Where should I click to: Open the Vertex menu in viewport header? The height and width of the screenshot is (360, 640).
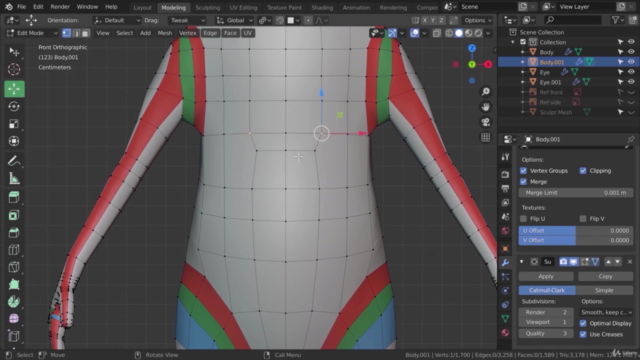pyautogui.click(x=188, y=33)
